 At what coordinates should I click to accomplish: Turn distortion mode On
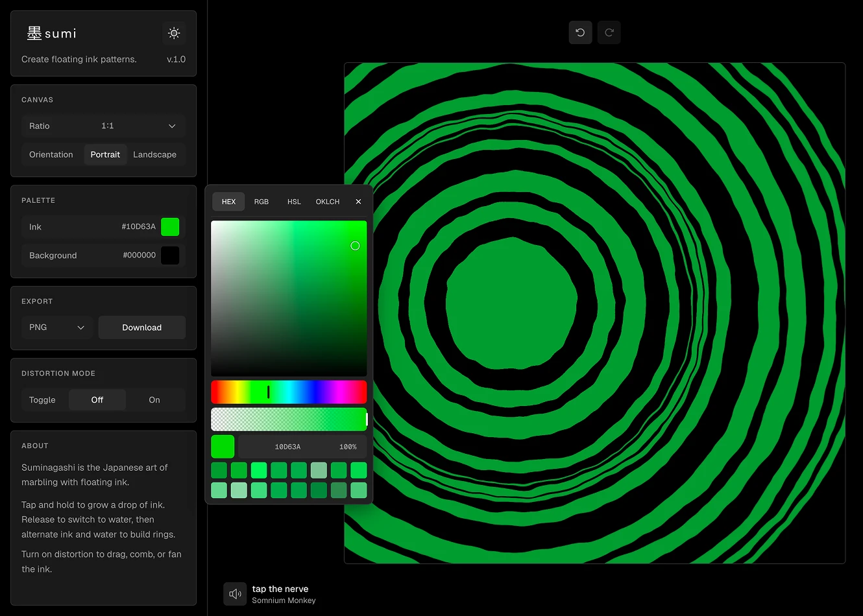point(154,400)
